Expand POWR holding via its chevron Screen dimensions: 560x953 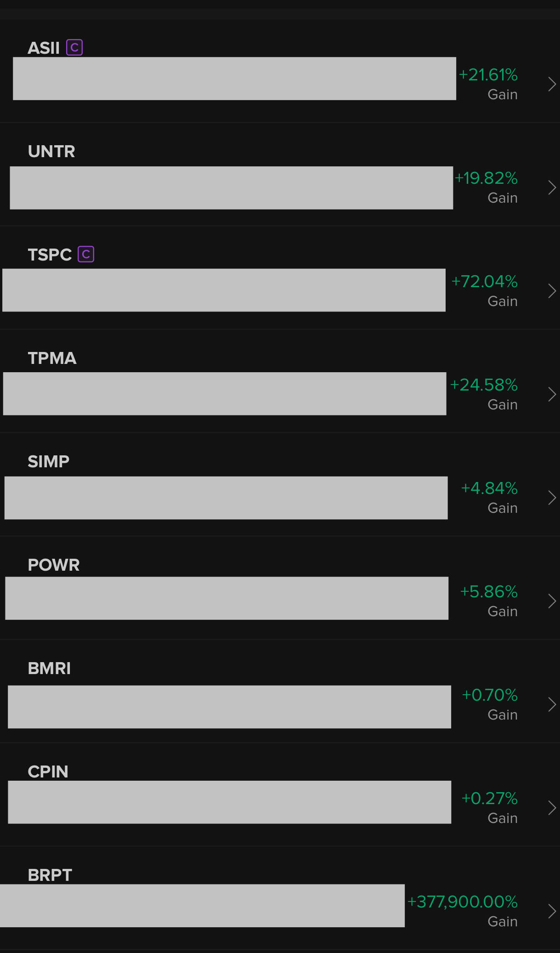coord(552,601)
